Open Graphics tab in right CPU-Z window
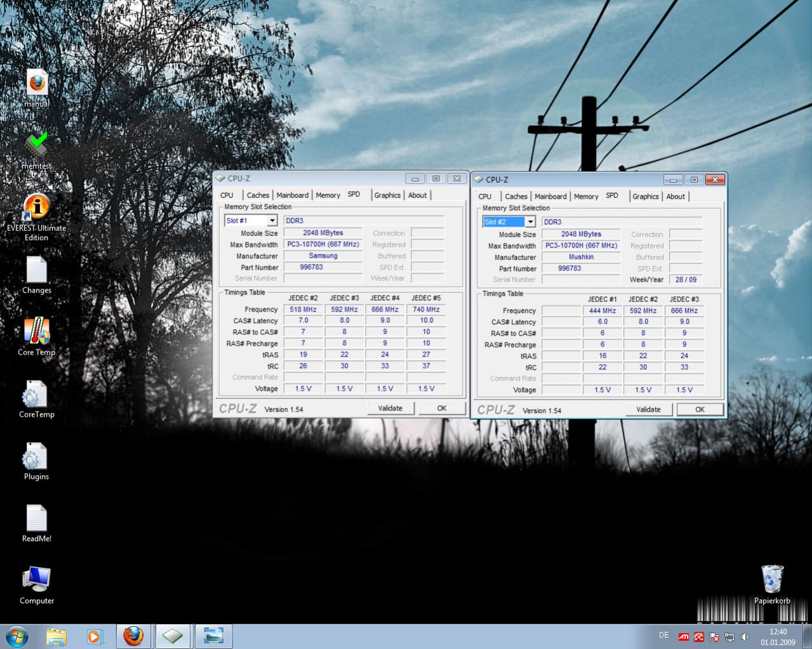812x649 pixels. coord(646,197)
